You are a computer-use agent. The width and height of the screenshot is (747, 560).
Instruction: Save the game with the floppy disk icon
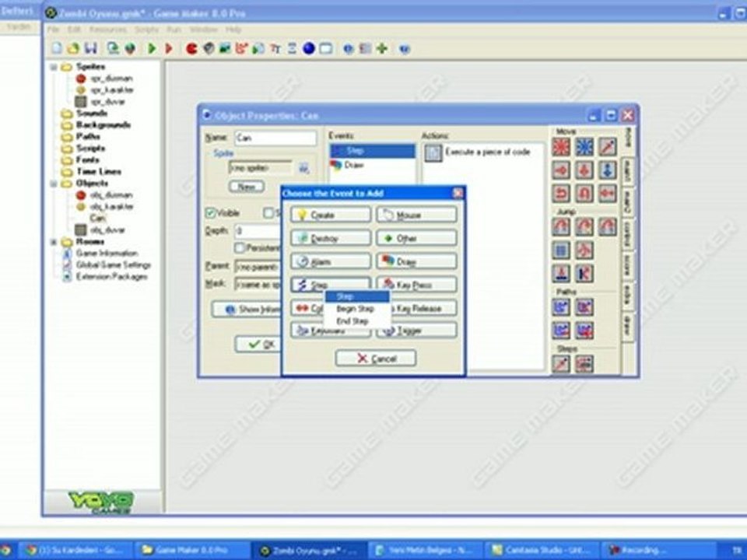pos(90,48)
